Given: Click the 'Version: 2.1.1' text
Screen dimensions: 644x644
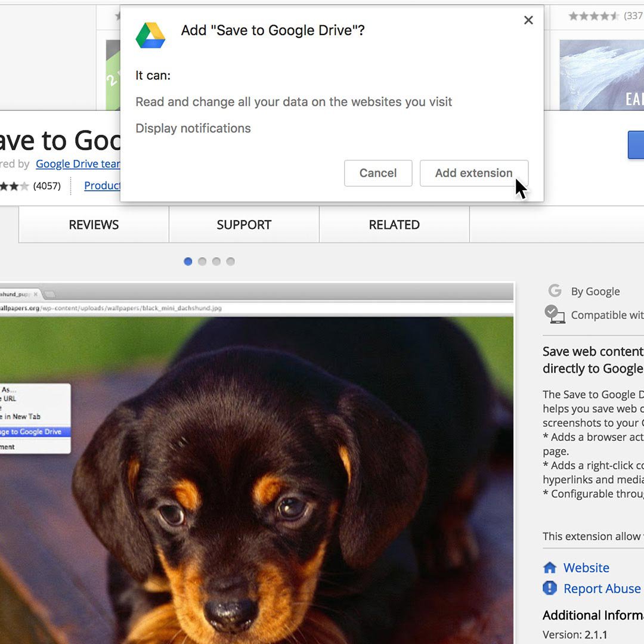Looking at the screenshot, I should click(x=575, y=634).
